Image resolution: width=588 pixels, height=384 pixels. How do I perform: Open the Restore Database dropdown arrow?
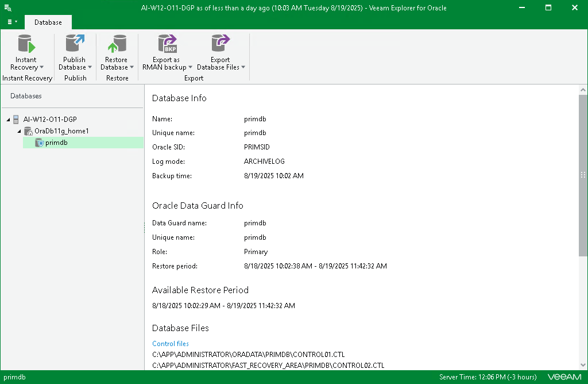(131, 67)
